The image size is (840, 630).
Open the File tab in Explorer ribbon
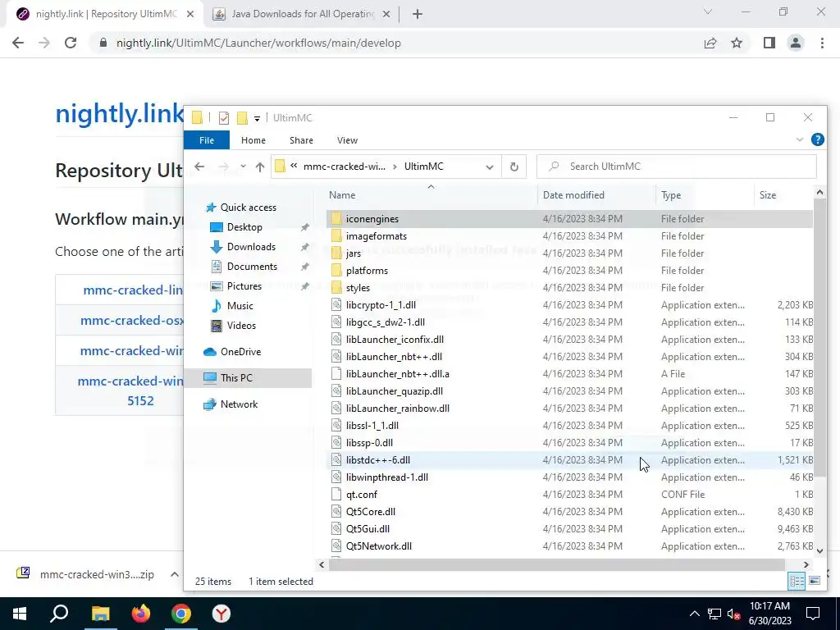pyautogui.click(x=206, y=140)
